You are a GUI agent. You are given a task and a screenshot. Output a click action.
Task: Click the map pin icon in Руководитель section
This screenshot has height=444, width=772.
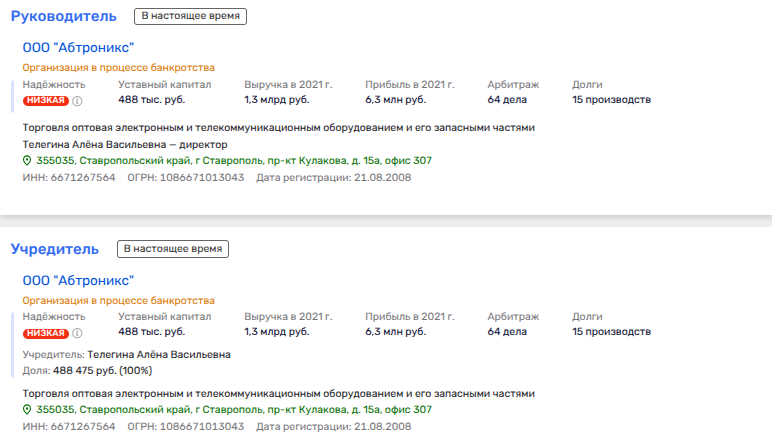[x=27, y=160]
